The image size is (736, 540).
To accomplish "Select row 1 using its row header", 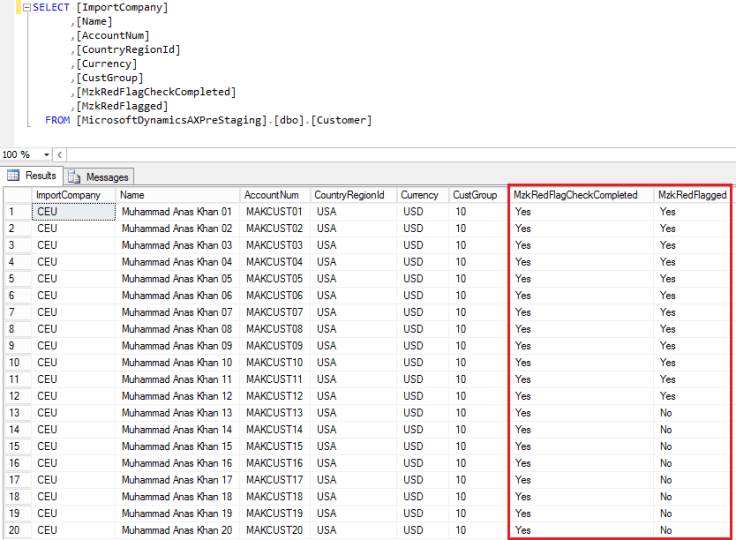I will coord(16,212).
